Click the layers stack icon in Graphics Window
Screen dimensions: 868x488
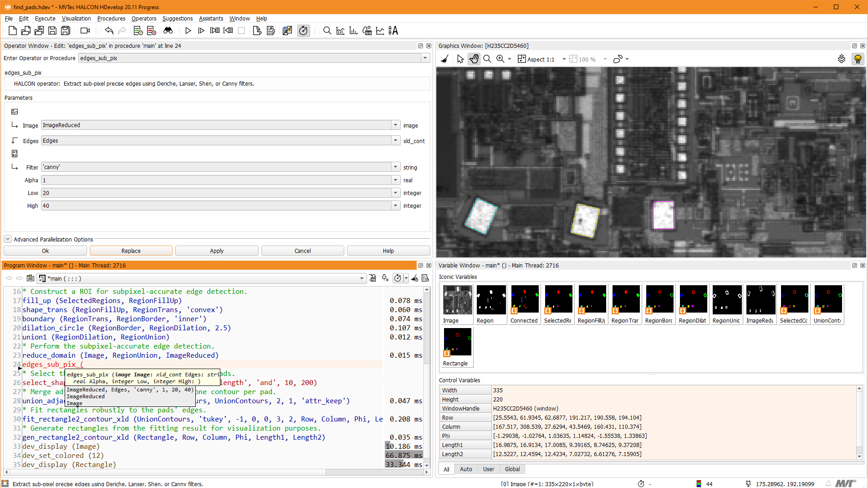(x=842, y=59)
